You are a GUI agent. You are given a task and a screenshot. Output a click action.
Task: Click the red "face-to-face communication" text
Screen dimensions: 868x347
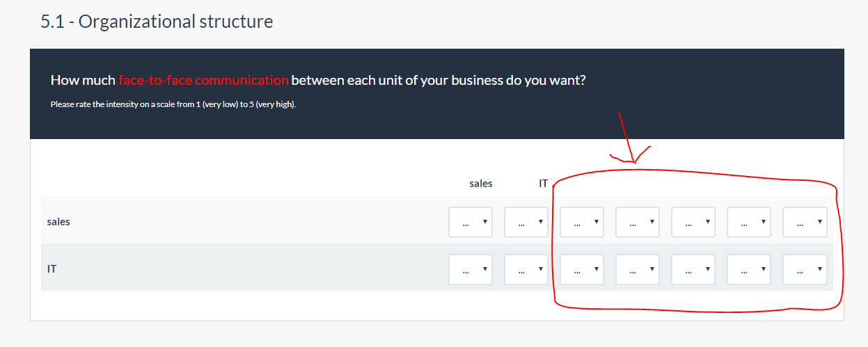tap(203, 80)
